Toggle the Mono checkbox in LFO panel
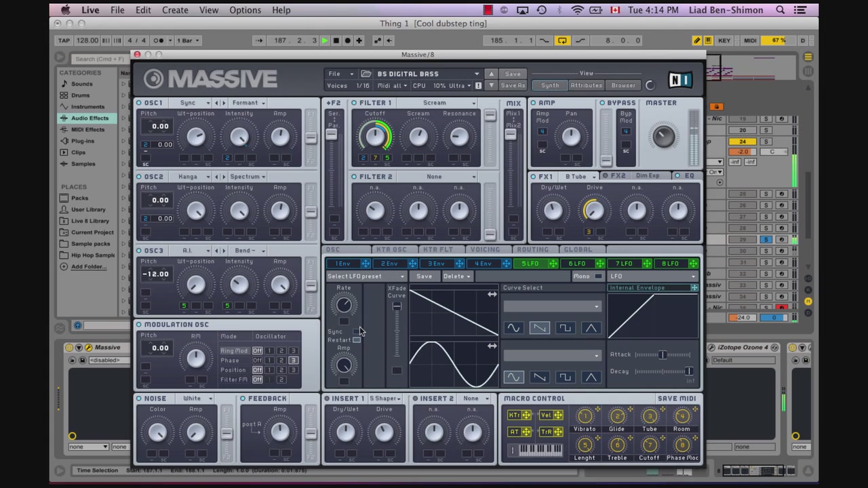Screen dimensions: 868x488 pyautogui.click(x=598, y=277)
